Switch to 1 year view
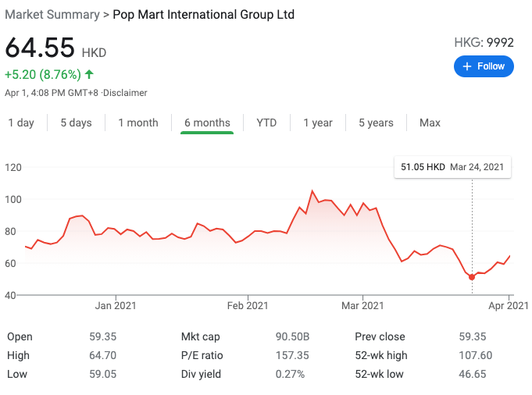This screenshot has width=532, height=395. coord(318,123)
